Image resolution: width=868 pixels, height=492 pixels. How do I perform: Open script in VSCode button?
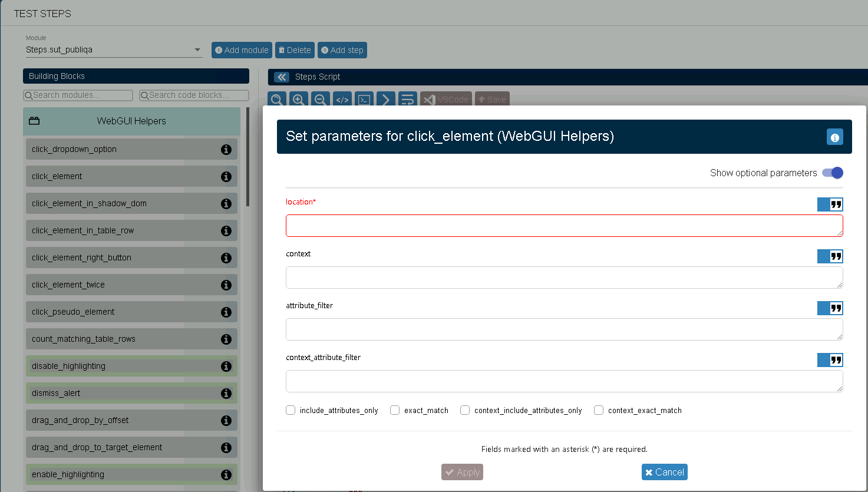click(446, 100)
